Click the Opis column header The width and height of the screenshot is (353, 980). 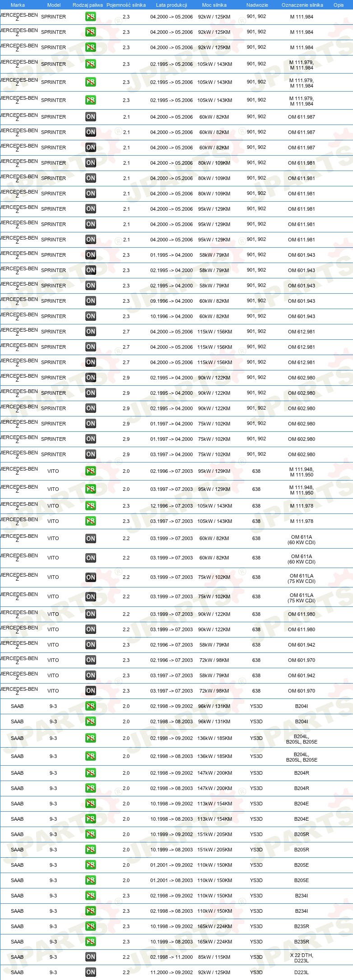click(x=339, y=5)
